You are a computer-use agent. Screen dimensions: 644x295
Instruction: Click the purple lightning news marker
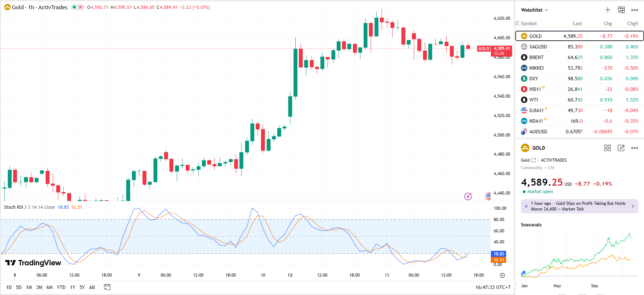pyautogui.click(x=468, y=196)
